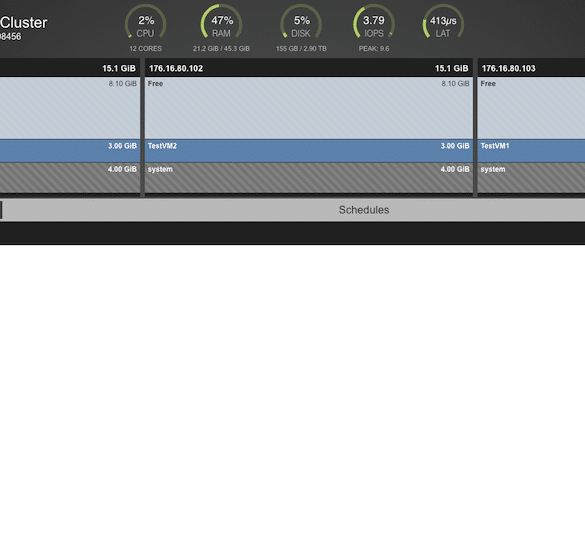585x533 pixels.
Task: Select the TestVM1 memory block
Action: point(531,151)
